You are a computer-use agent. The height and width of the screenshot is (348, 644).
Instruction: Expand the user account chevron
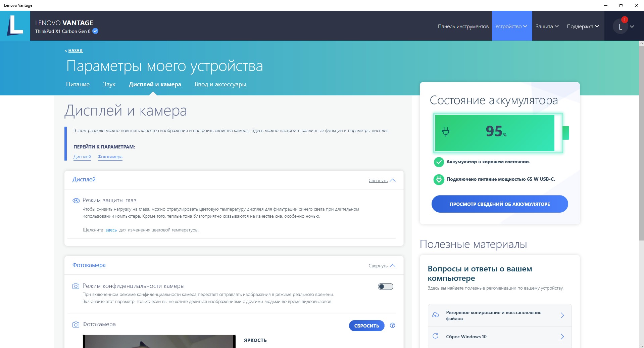632,27
